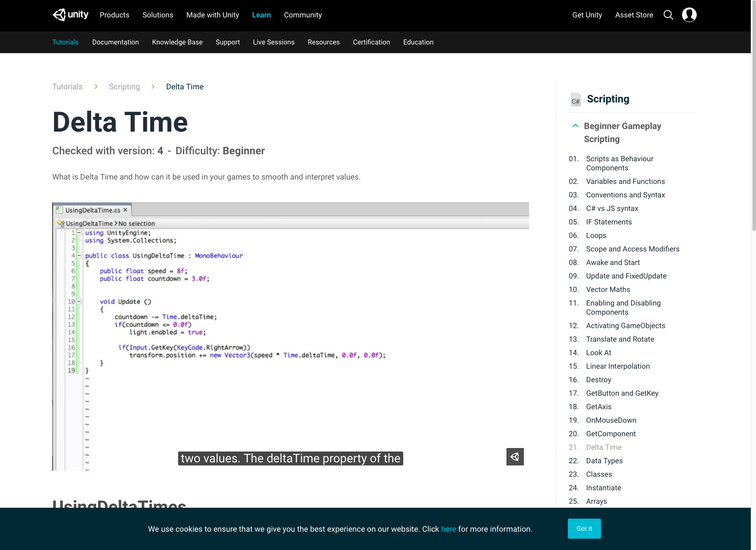Click the Delta Time breadcrumb
756x550 pixels.
185,87
